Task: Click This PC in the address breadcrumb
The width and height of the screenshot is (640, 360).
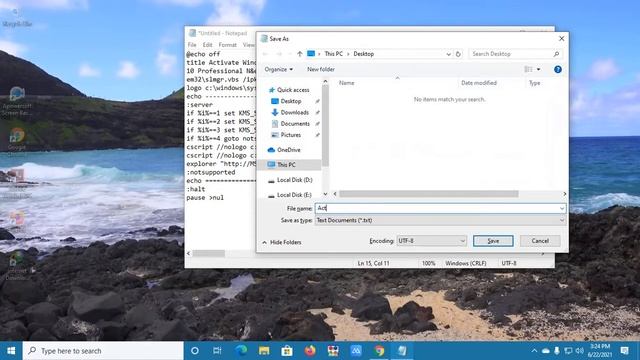Action: (333, 54)
